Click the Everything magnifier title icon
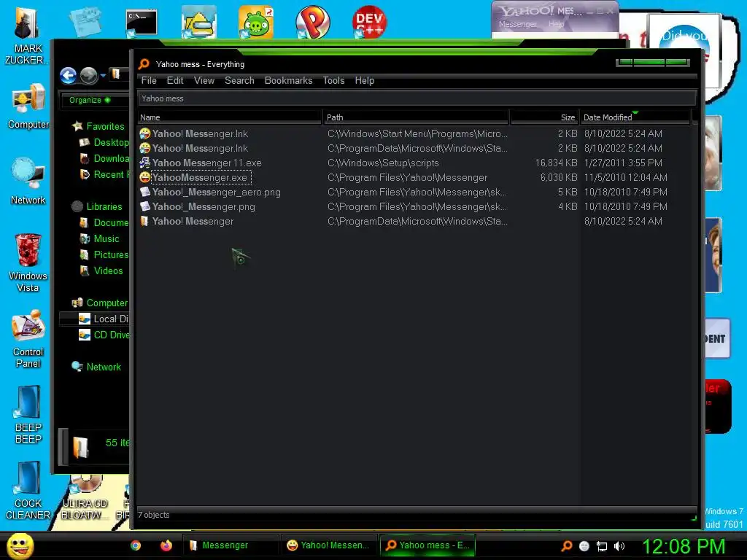The height and width of the screenshot is (560, 747). click(144, 64)
